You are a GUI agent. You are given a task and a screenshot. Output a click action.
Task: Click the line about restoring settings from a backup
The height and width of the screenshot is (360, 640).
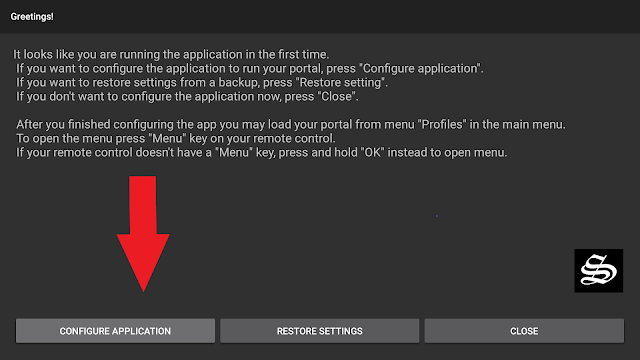point(202,82)
